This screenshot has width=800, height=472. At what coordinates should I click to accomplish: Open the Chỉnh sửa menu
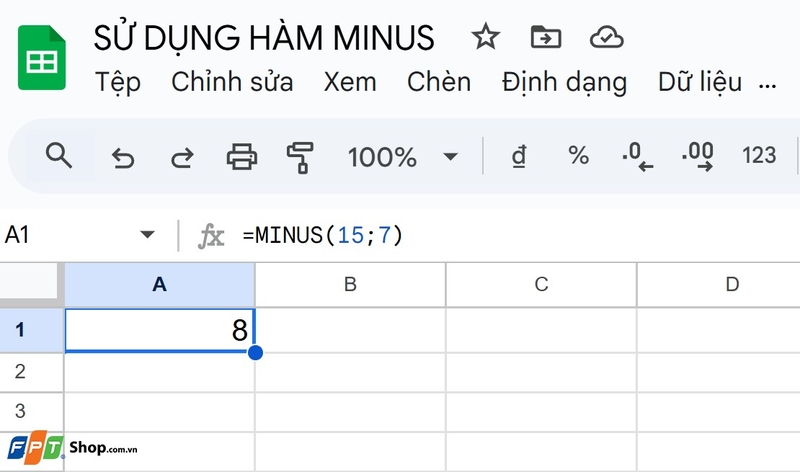[x=232, y=82]
